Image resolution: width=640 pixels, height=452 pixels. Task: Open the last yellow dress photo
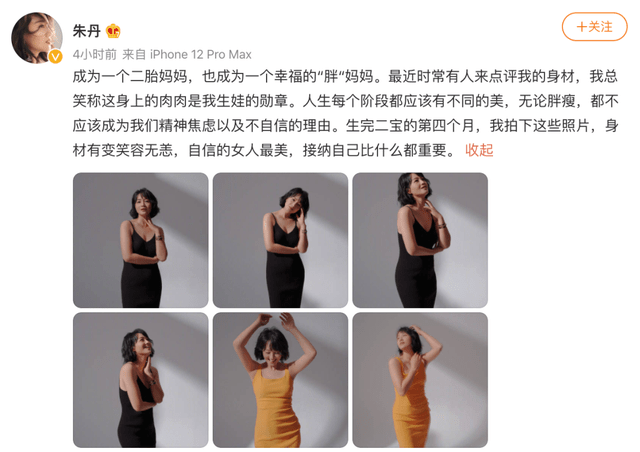[420, 380]
